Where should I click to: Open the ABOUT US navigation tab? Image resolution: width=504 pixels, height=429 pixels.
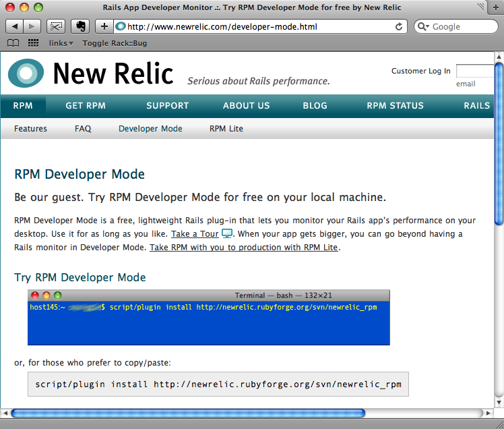tap(246, 106)
